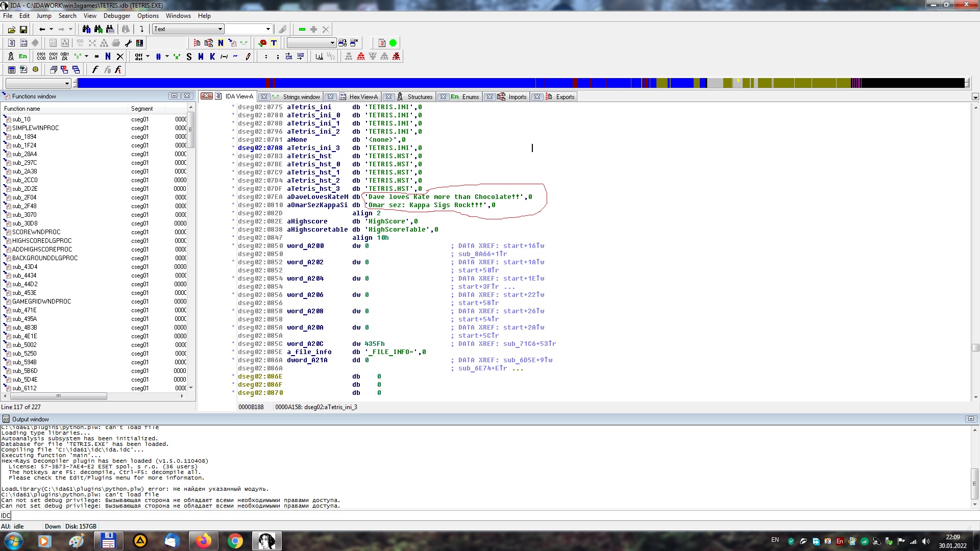Screen dimensions: 980x551
Task: Open the back navigation history arrow dropdown
Action: (51, 30)
